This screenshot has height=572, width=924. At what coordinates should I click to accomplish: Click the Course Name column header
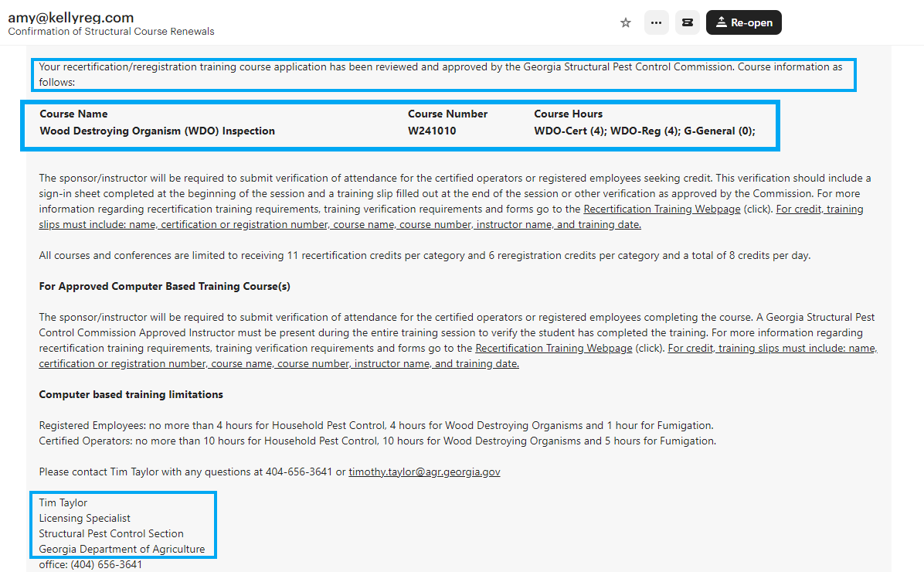(x=73, y=114)
